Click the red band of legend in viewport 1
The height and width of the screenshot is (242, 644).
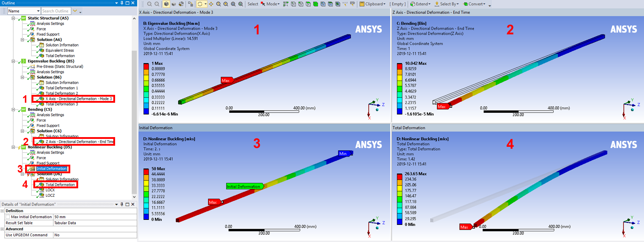pos(146,66)
